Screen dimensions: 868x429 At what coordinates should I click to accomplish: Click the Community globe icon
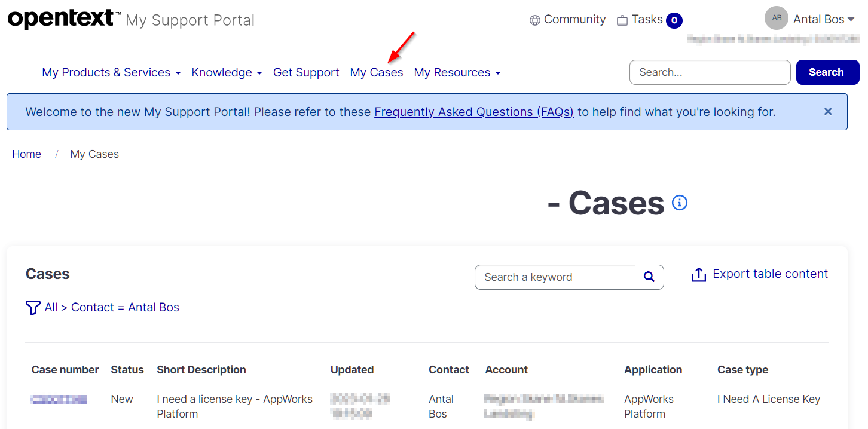click(x=534, y=20)
